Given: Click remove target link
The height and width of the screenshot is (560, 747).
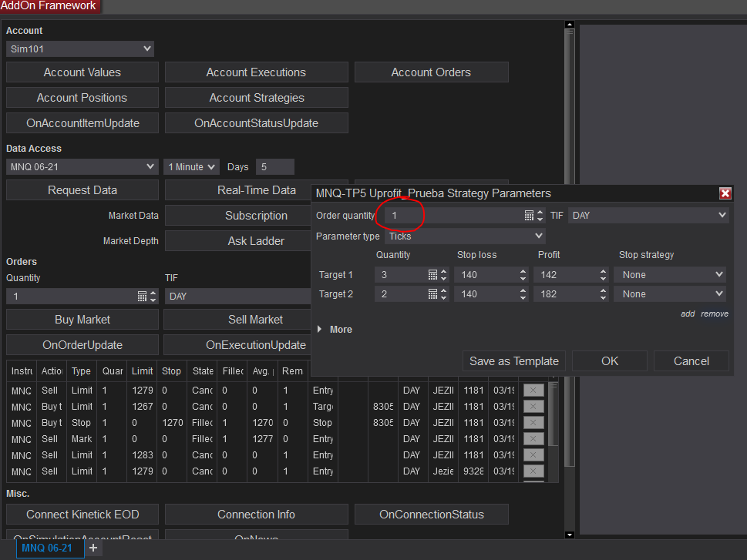Looking at the screenshot, I should (714, 314).
